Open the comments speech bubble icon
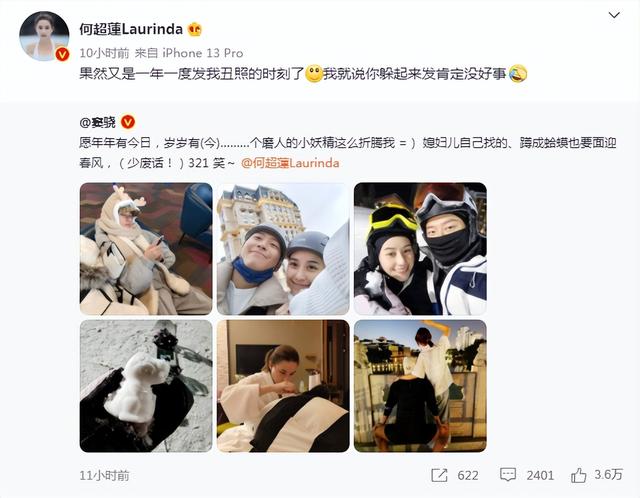This screenshot has width=640, height=498. tap(508, 475)
